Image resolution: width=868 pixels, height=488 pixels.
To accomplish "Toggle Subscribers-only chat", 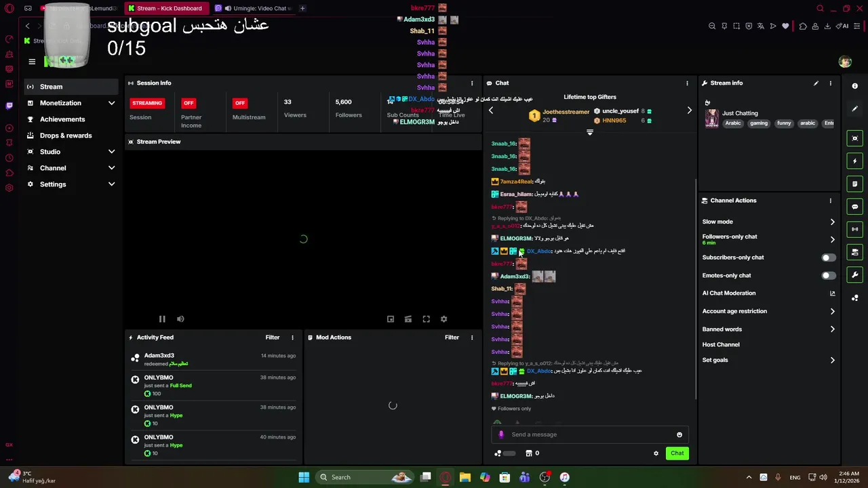I will [829, 258].
